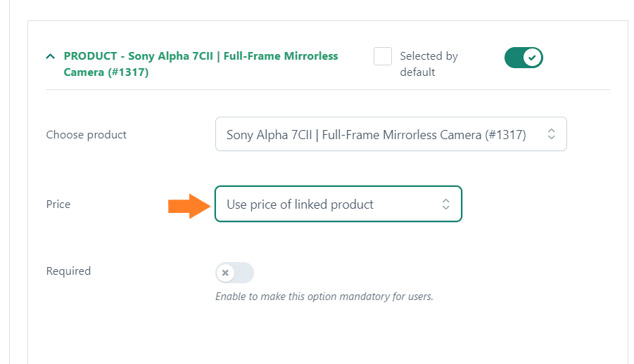Click the Selected by default label text

pos(429,64)
